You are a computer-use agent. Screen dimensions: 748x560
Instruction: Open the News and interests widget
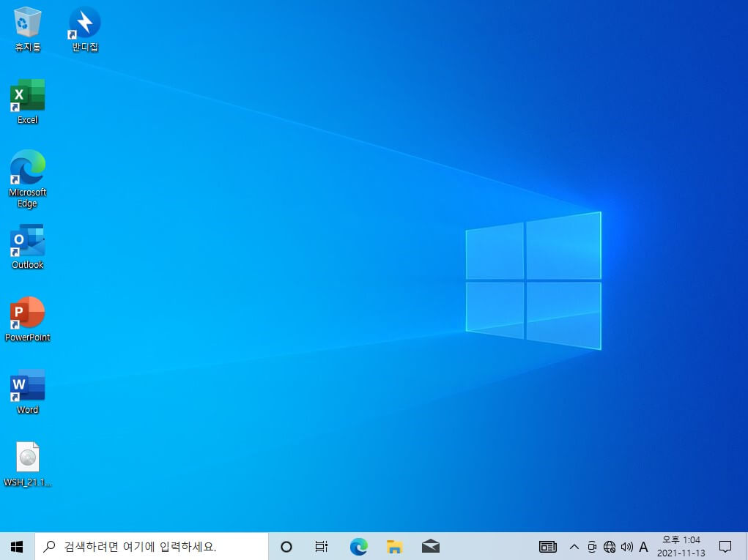click(x=548, y=547)
